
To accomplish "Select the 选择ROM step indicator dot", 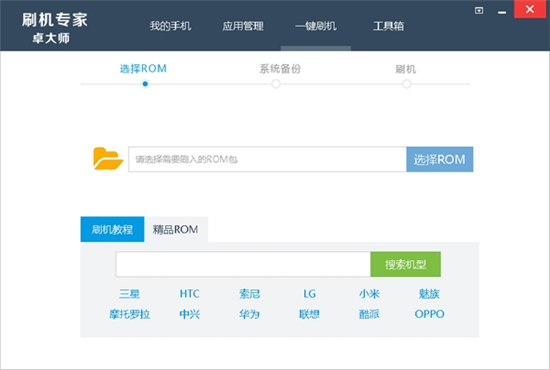I will click(x=145, y=84).
